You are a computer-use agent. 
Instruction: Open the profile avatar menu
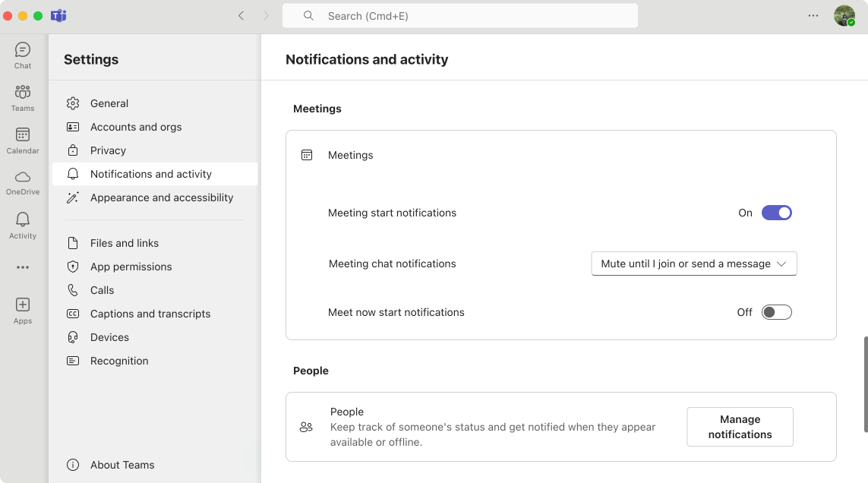(x=844, y=15)
